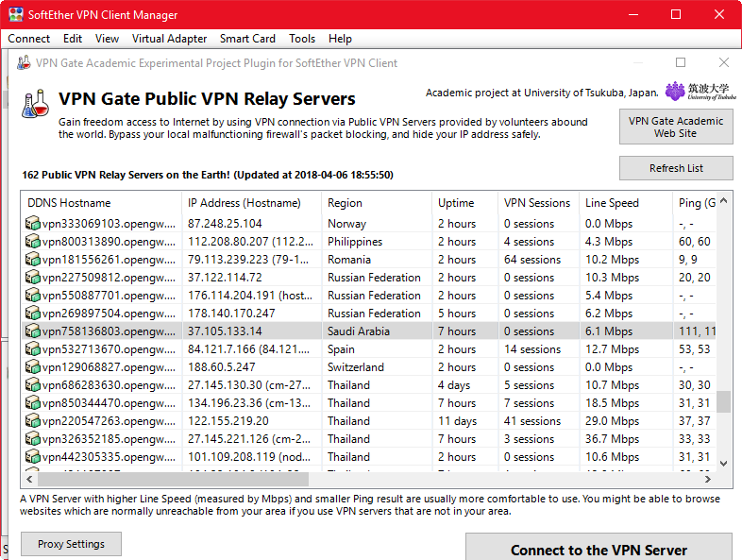Click server icon for vpn442305335 row
This screenshot has height=560, width=742.
coord(33,457)
